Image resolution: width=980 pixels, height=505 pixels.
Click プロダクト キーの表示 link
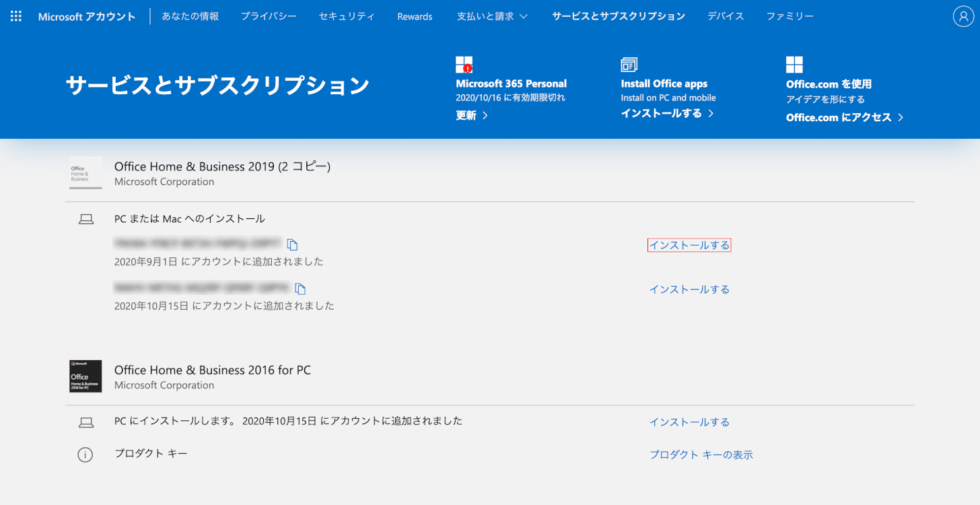(x=701, y=454)
